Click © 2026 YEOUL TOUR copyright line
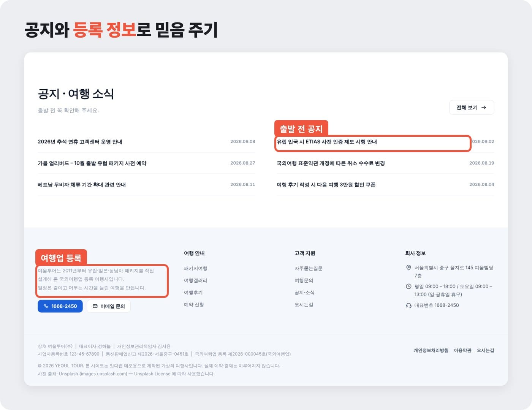This screenshot has height=410, width=532. click(x=159, y=366)
